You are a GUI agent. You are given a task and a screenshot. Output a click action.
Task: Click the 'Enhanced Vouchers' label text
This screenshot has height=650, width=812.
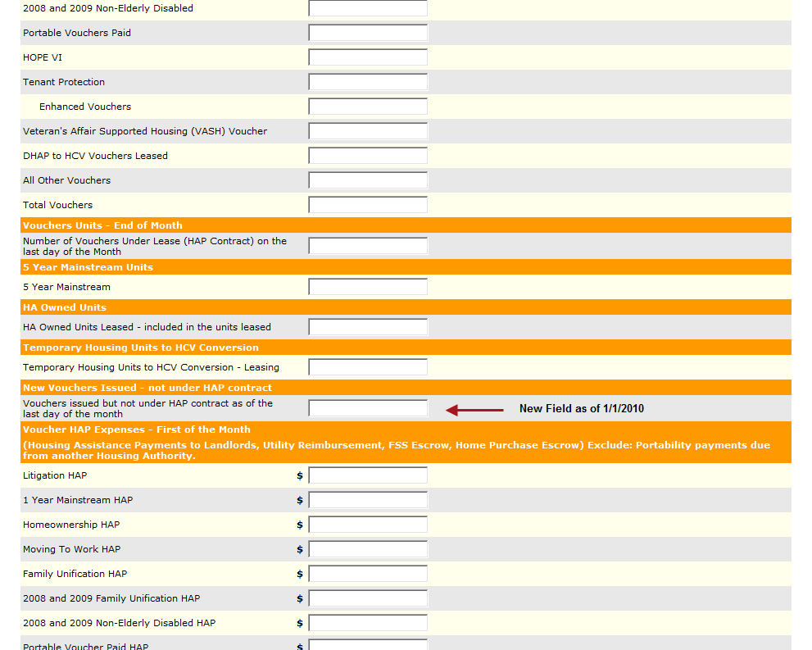tap(85, 107)
